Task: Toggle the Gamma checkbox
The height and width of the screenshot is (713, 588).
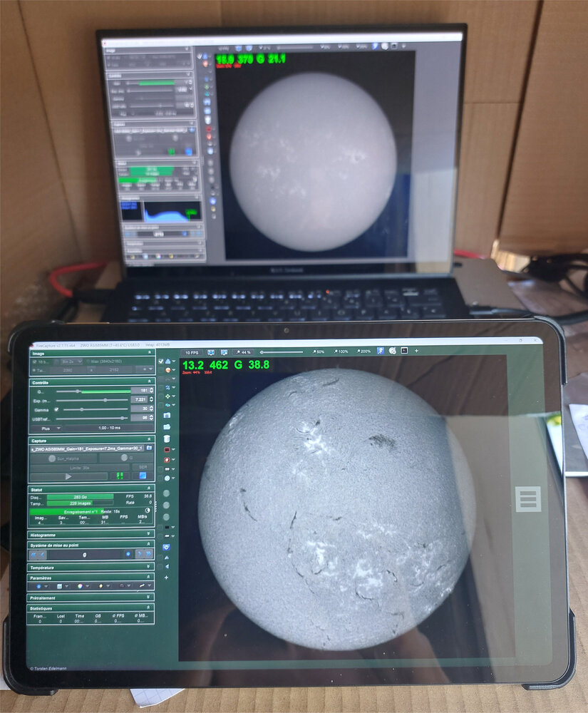Action: [57, 410]
